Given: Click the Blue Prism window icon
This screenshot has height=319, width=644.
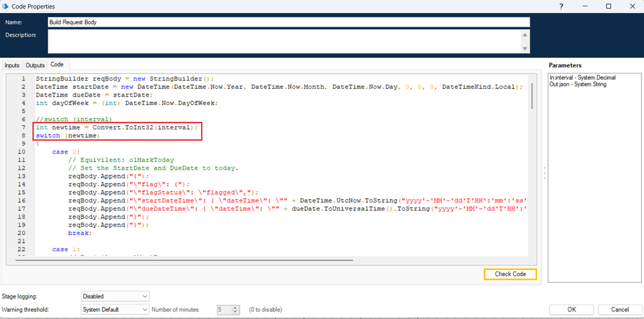Looking at the screenshot, I should click(6, 6).
